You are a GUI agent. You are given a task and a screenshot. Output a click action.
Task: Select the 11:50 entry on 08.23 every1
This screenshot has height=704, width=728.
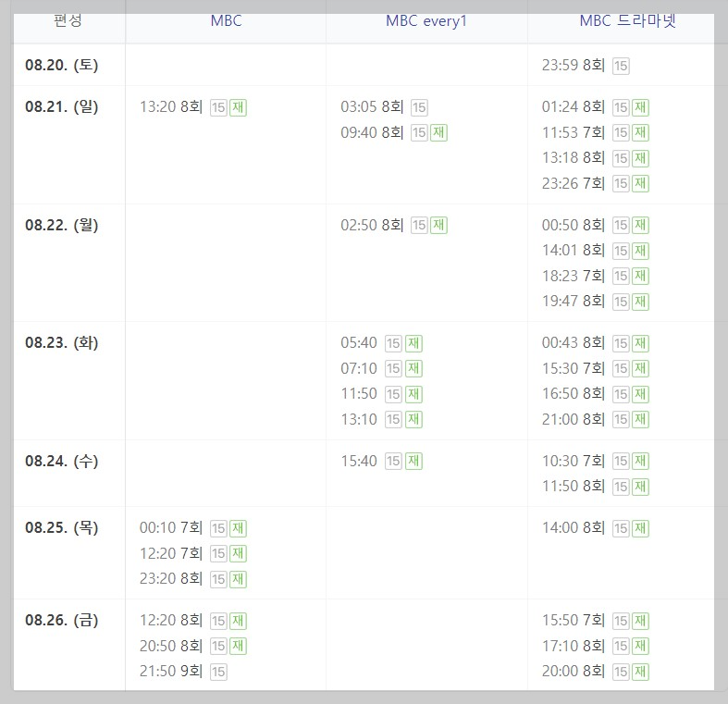359,394
